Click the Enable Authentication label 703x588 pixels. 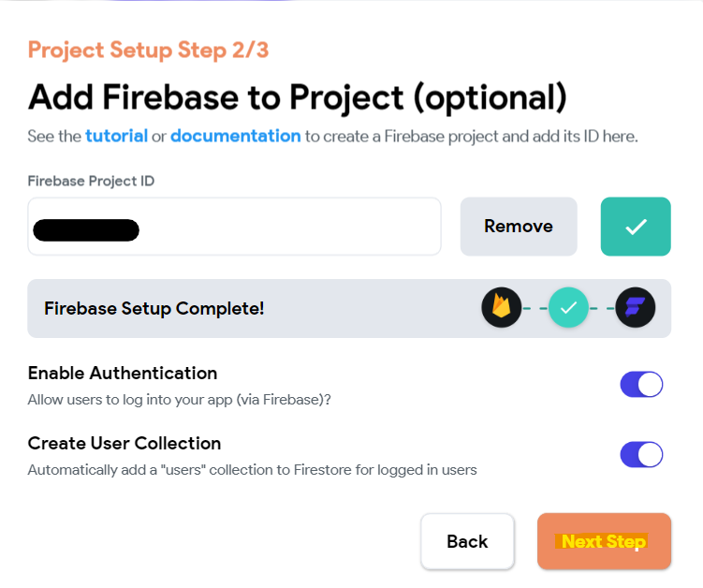[x=123, y=373]
